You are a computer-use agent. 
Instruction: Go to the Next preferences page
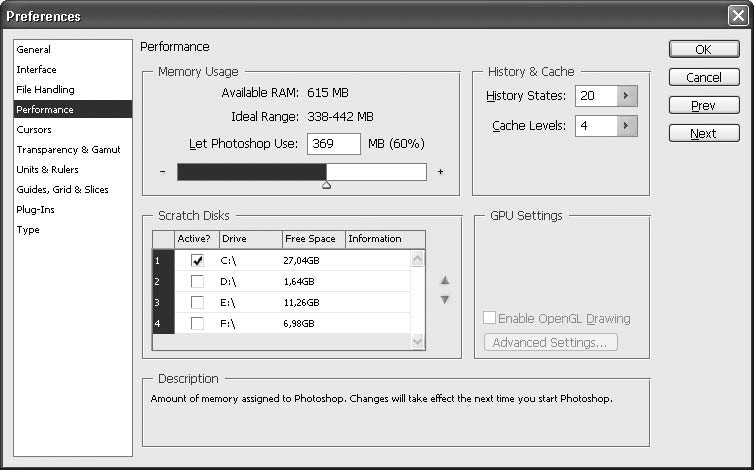point(703,133)
